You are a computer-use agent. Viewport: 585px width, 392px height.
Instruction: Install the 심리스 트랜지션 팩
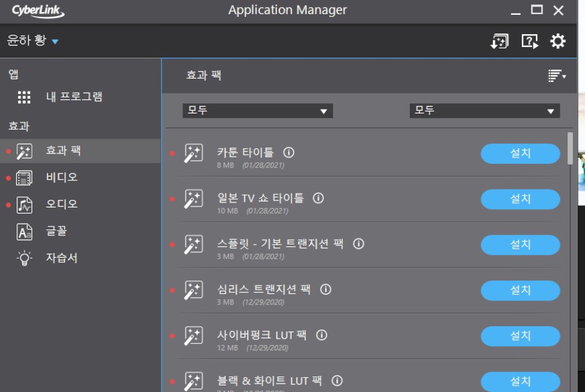(x=520, y=290)
